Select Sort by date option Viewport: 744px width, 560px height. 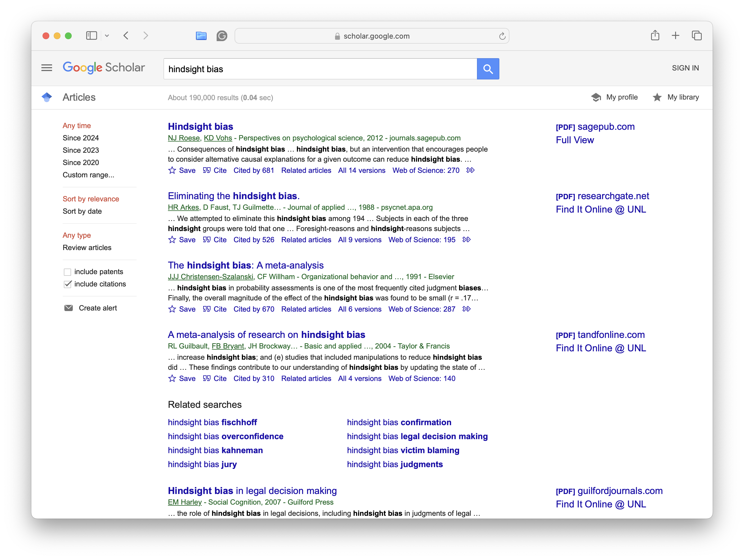pos(82,211)
